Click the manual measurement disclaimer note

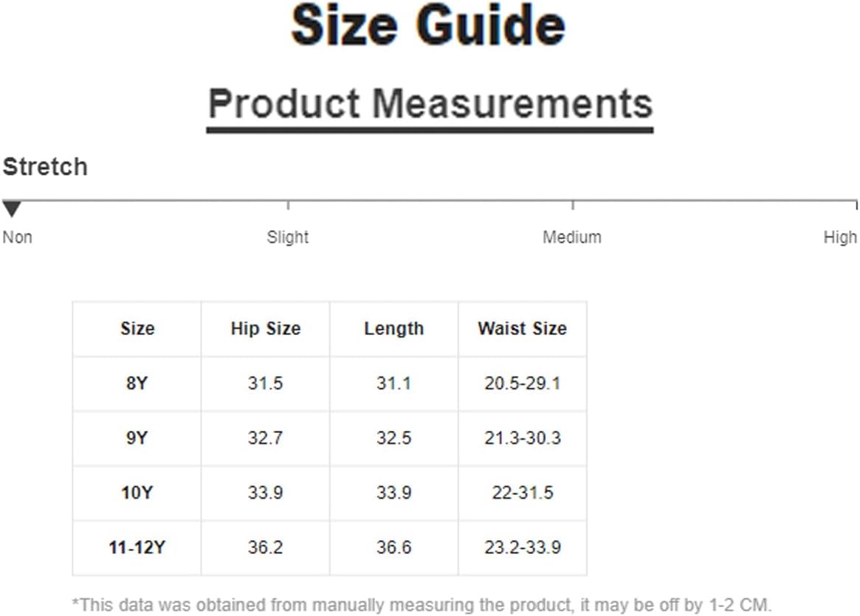[x=422, y=605]
